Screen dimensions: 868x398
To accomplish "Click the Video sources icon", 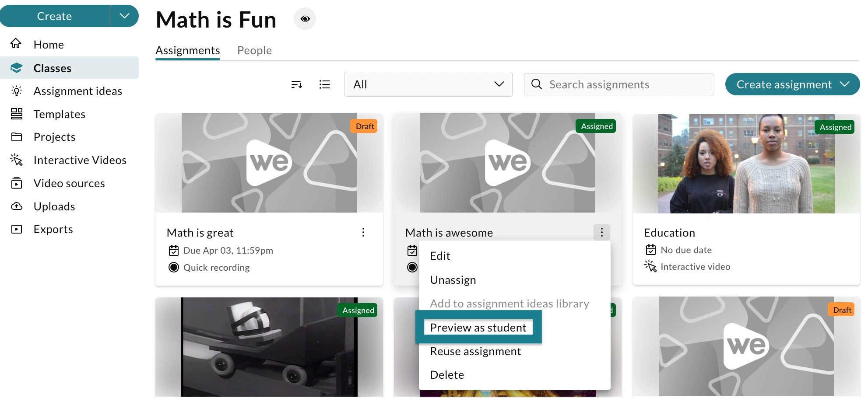I will click(x=17, y=183).
